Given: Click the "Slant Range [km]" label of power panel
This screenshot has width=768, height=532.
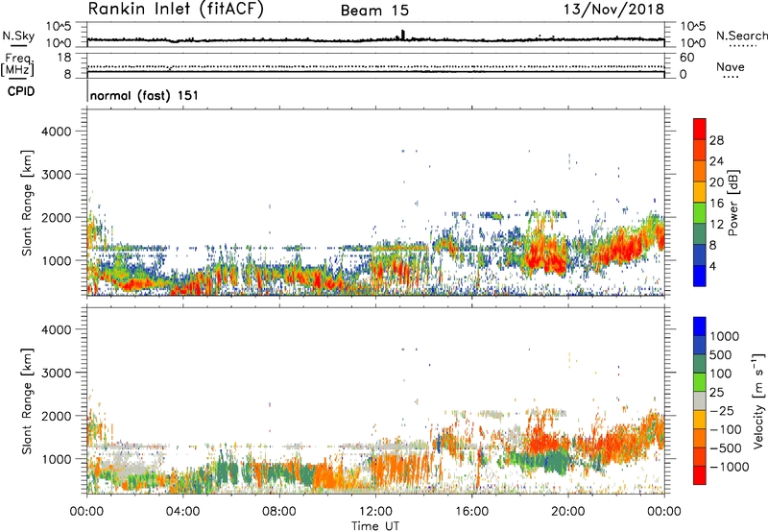Looking at the screenshot, I should coord(27,203).
